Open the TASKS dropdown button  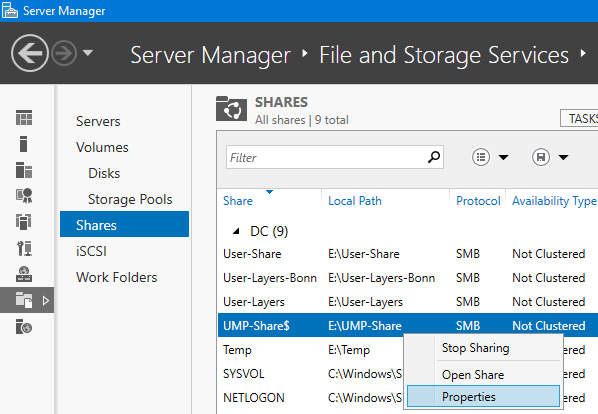coord(579,118)
